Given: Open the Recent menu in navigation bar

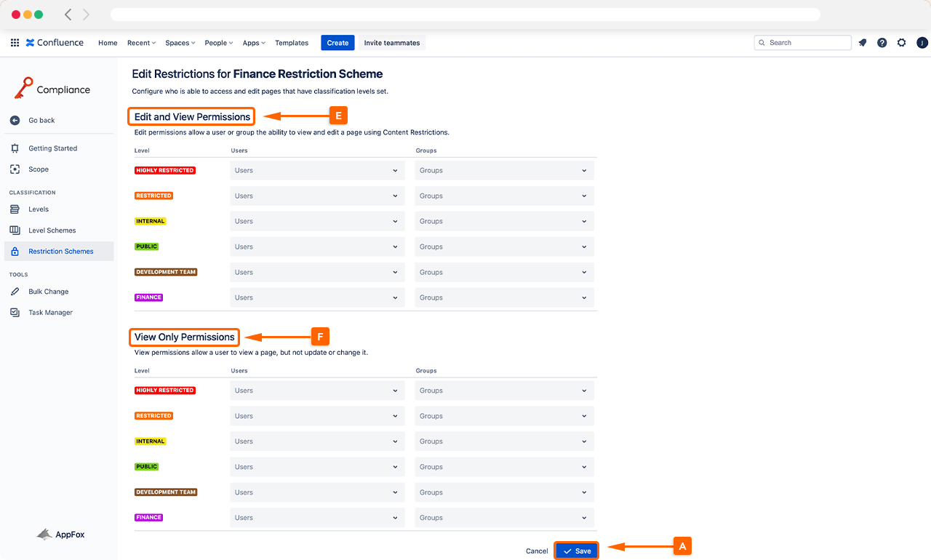Looking at the screenshot, I should tap(141, 43).
